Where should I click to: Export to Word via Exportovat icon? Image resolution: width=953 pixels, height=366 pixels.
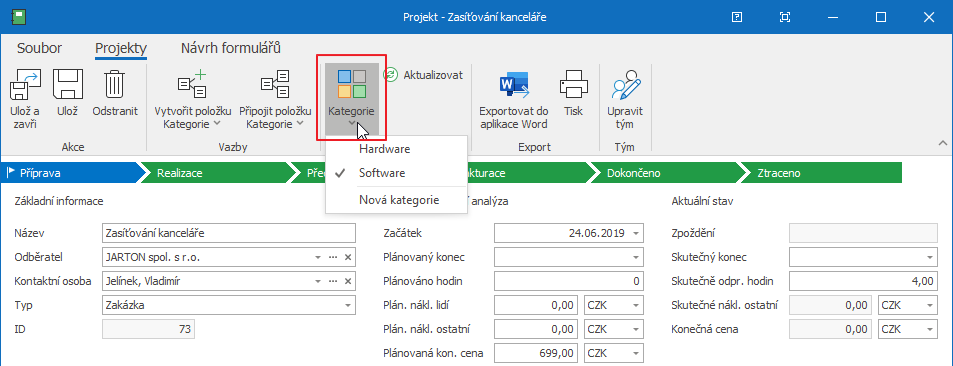(514, 85)
